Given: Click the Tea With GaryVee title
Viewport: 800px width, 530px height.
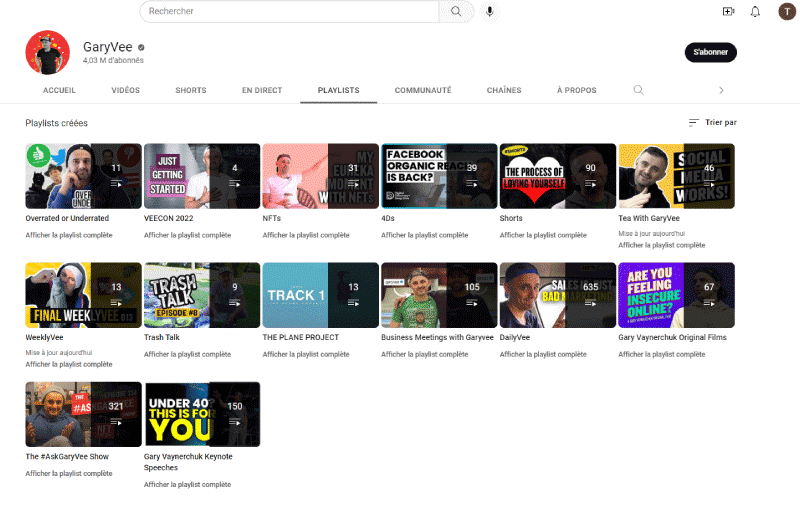Looking at the screenshot, I should [649, 218].
